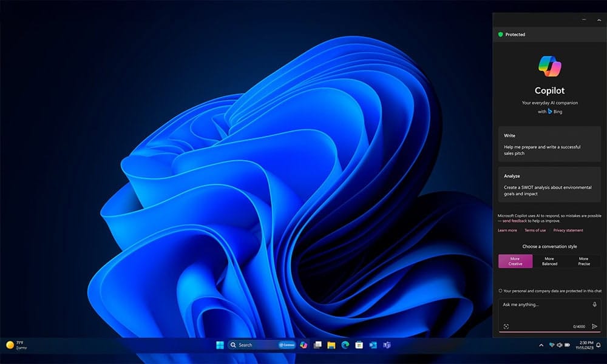Show hidden icons in the system tray

[x=541, y=345]
